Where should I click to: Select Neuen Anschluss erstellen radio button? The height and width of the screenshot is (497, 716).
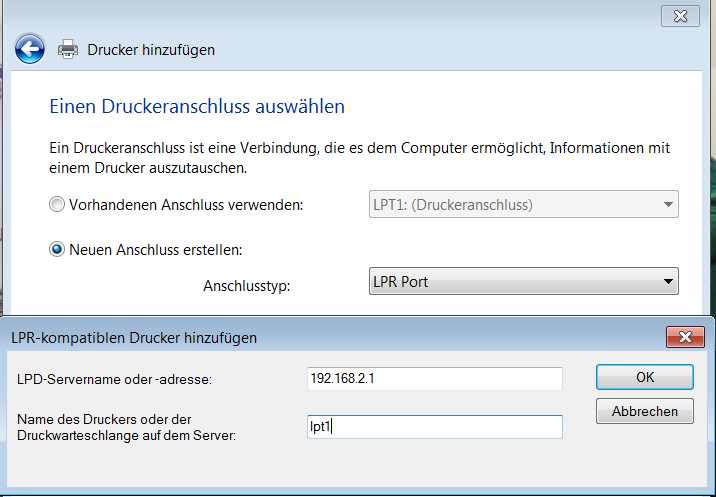tap(57, 249)
